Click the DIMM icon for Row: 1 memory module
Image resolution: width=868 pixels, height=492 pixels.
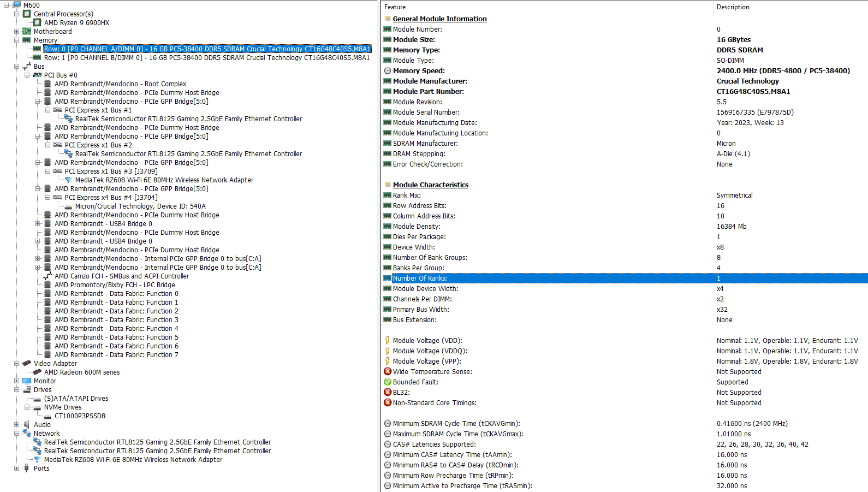37,57
